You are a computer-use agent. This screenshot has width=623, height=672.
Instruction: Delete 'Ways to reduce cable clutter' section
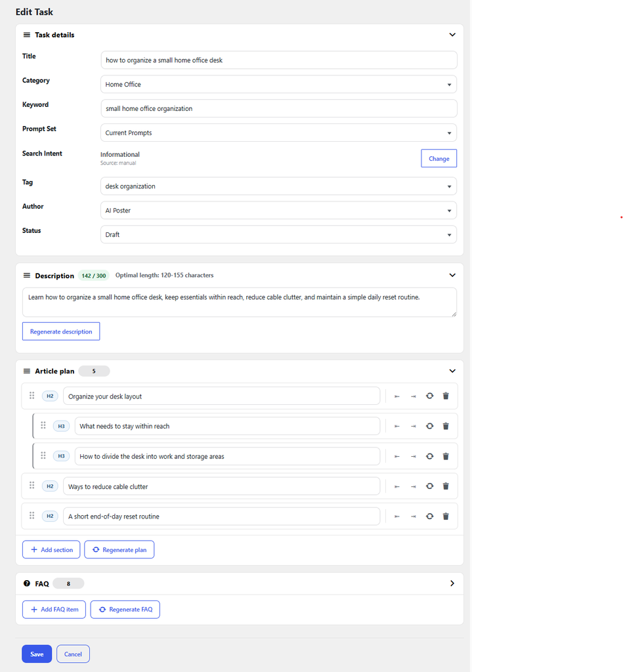click(446, 486)
